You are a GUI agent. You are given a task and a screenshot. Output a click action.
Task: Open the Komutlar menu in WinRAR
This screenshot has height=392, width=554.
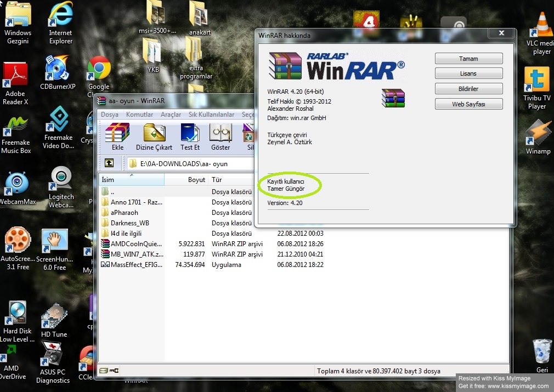point(139,115)
